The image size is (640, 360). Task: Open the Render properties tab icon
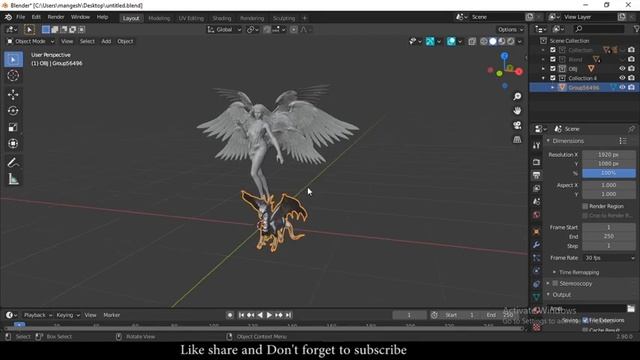tap(536, 162)
